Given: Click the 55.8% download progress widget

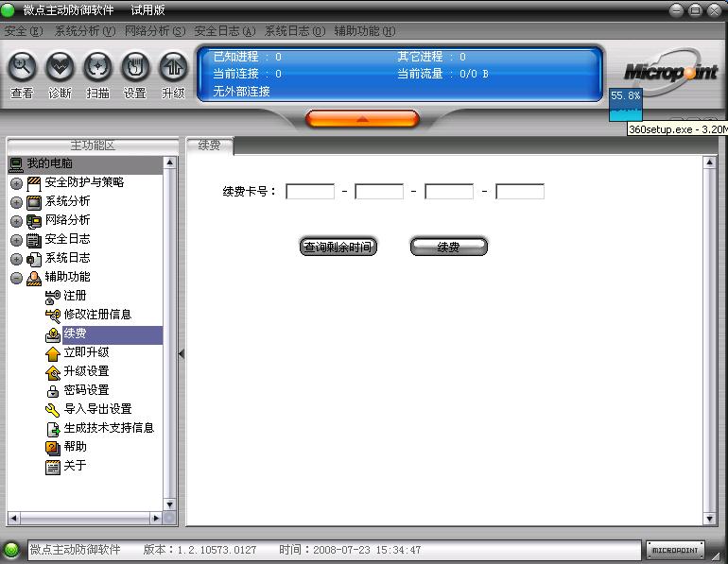Looking at the screenshot, I should (x=626, y=104).
